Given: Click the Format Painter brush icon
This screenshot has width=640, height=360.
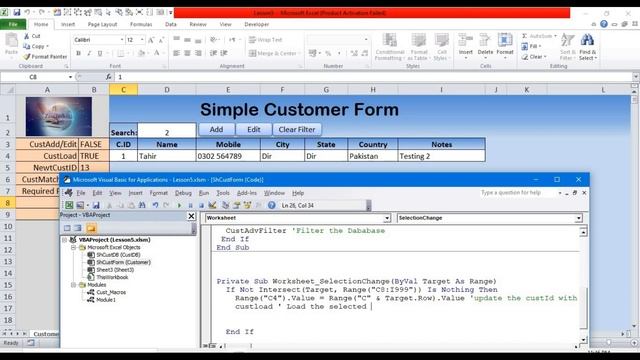Looking at the screenshot, I should 27,57.
